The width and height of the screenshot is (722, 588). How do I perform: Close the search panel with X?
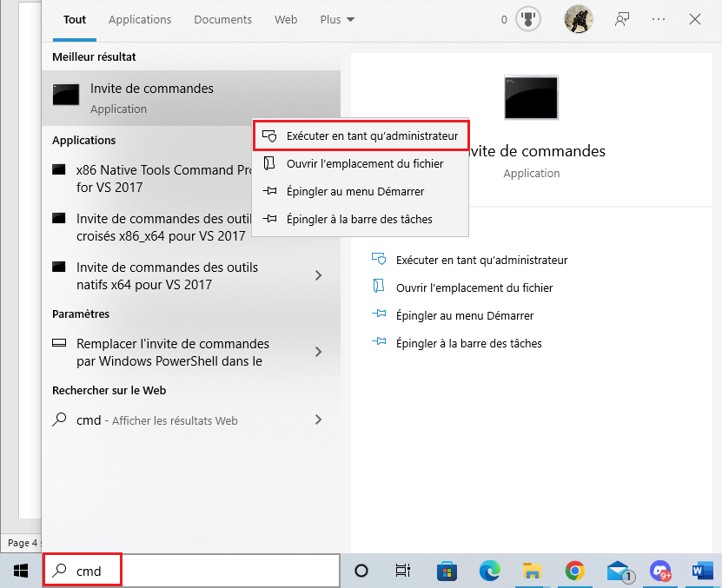pyautogui.click(x=695, y=19)
